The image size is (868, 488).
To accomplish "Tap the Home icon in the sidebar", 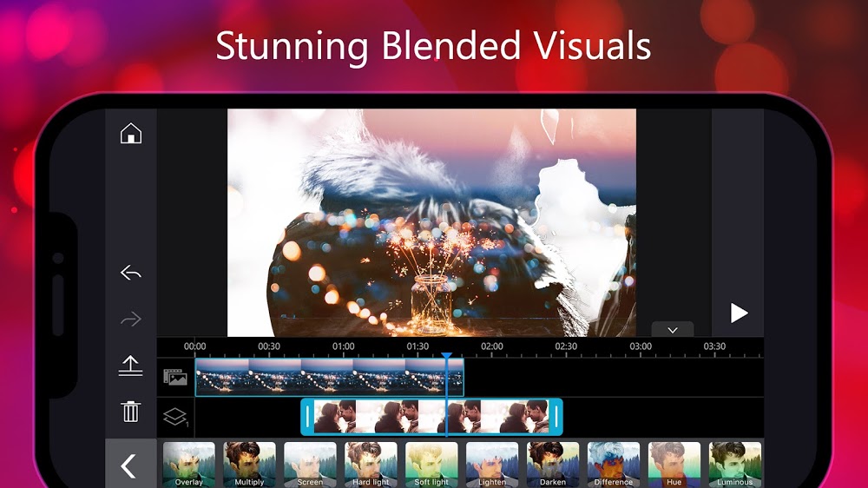I will 131,134.
